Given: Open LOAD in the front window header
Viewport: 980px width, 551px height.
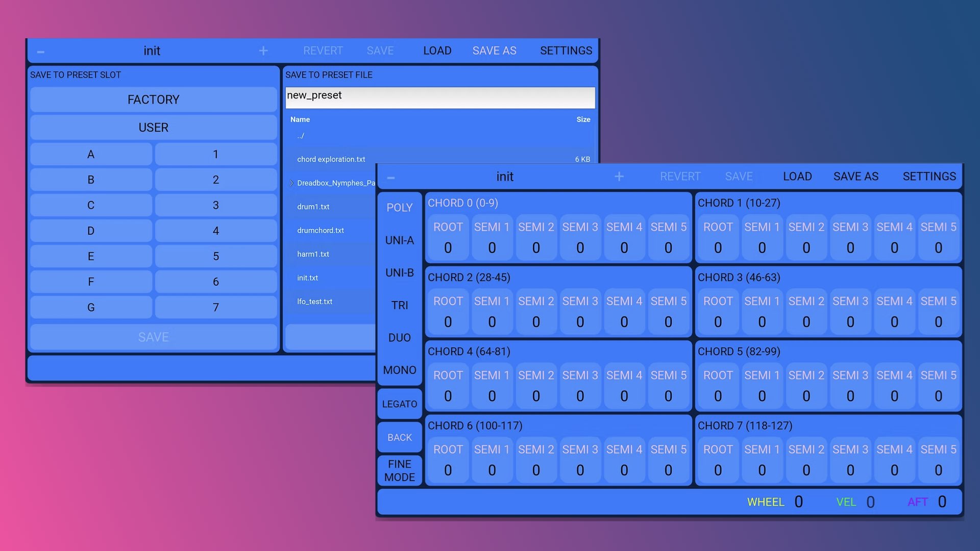Looking at the screenshot, I should click(x=797, y=177).
